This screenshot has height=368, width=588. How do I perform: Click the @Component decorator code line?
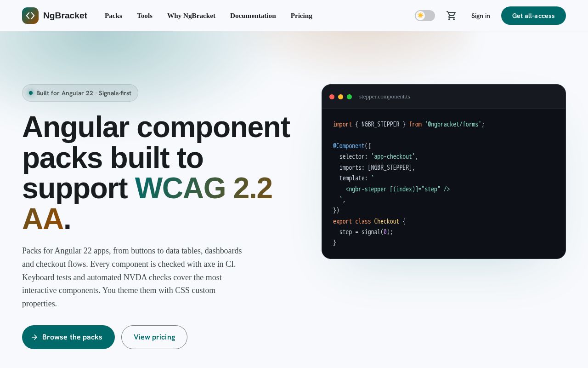click(352, 146)
